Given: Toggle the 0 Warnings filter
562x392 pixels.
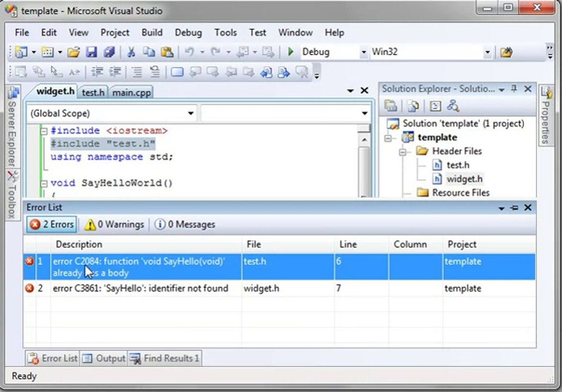Looking at the screenshot, I should 114,224.
